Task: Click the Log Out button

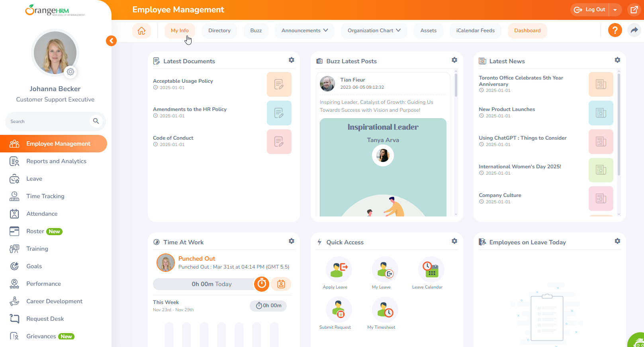Action: [590, 10]
